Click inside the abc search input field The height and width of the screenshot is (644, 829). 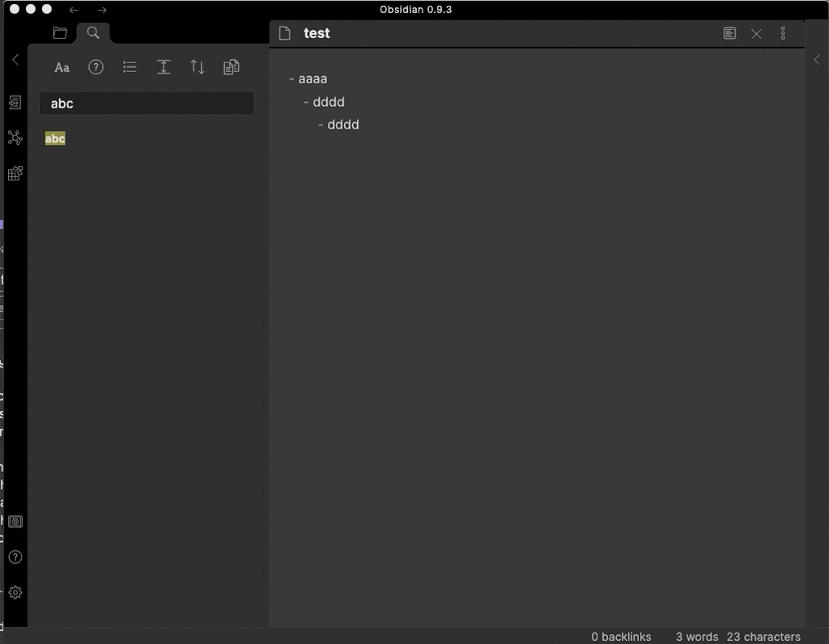point(147,103)
